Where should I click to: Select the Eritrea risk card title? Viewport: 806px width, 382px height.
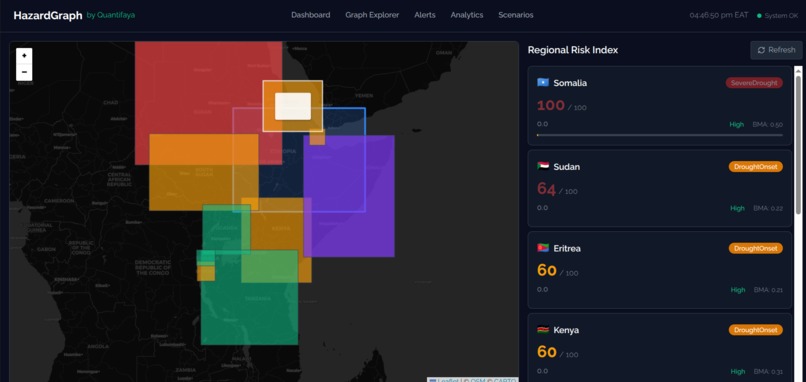click(567, 248)
